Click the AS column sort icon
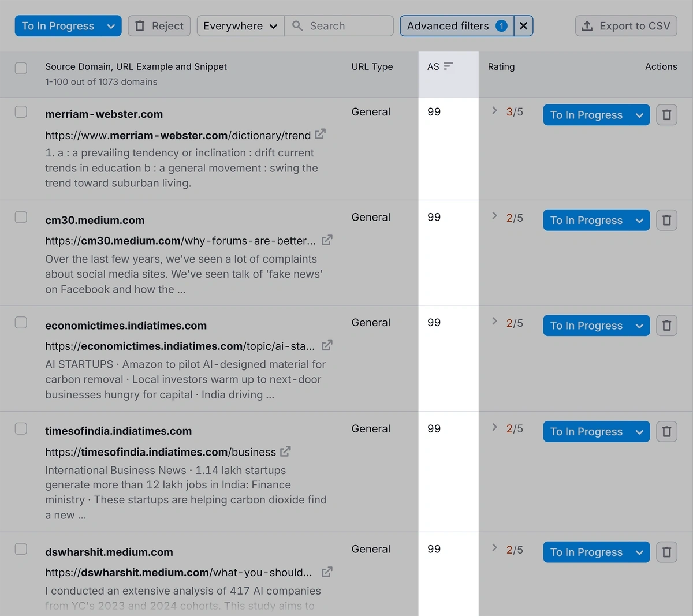The image size is (693, 616). pos(448,66)
